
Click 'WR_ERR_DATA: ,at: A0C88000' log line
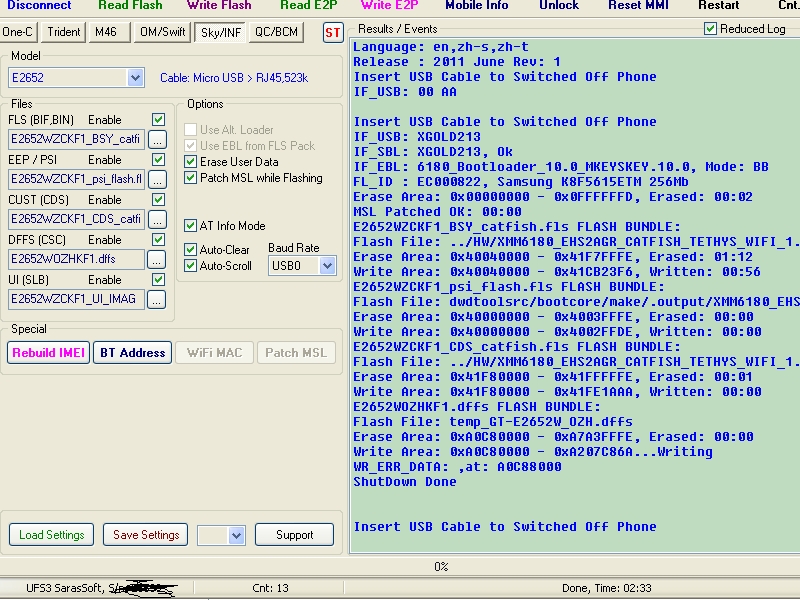coord(457,467)
